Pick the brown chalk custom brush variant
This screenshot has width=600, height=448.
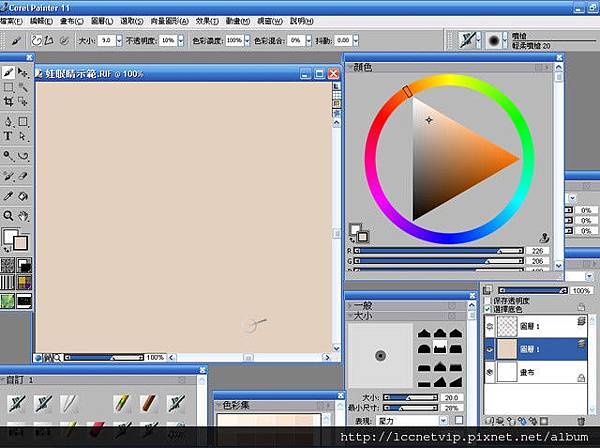coord(148,403)
